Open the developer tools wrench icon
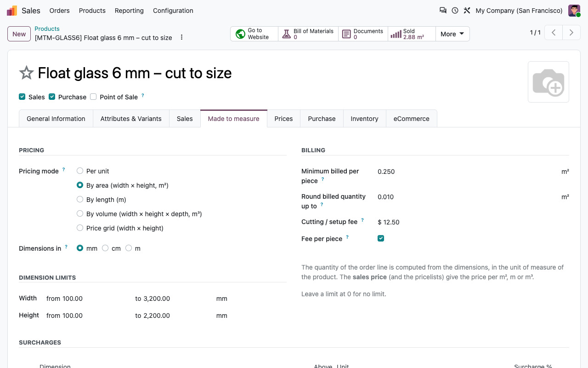 (467, 11)
